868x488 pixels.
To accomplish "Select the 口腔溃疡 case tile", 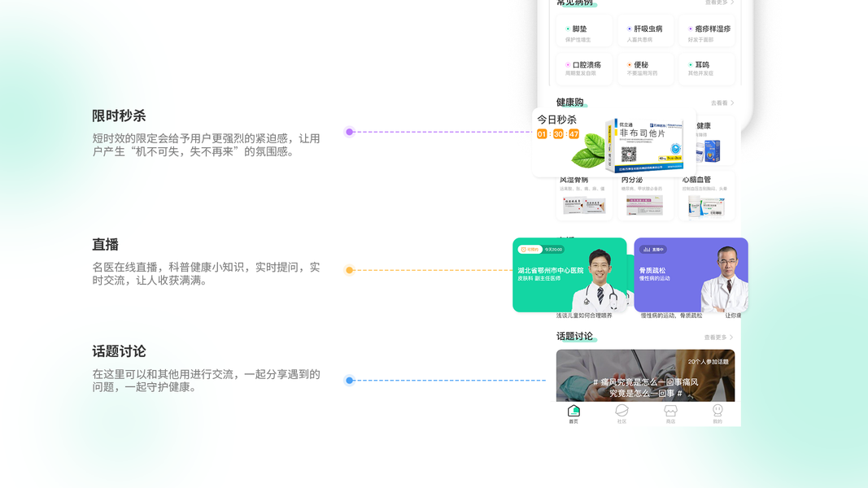I will 585,68.
